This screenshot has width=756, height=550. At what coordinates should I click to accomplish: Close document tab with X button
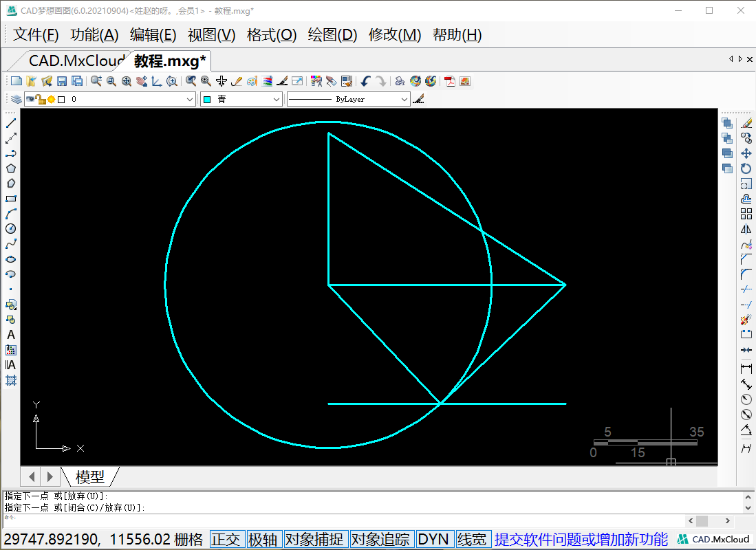point(750,59)
